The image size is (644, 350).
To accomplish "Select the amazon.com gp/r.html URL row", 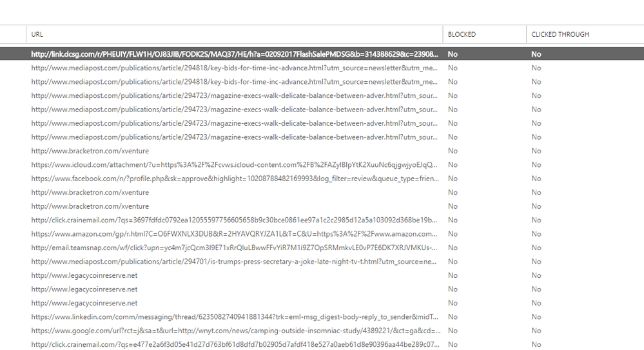I will click(234, 234).
